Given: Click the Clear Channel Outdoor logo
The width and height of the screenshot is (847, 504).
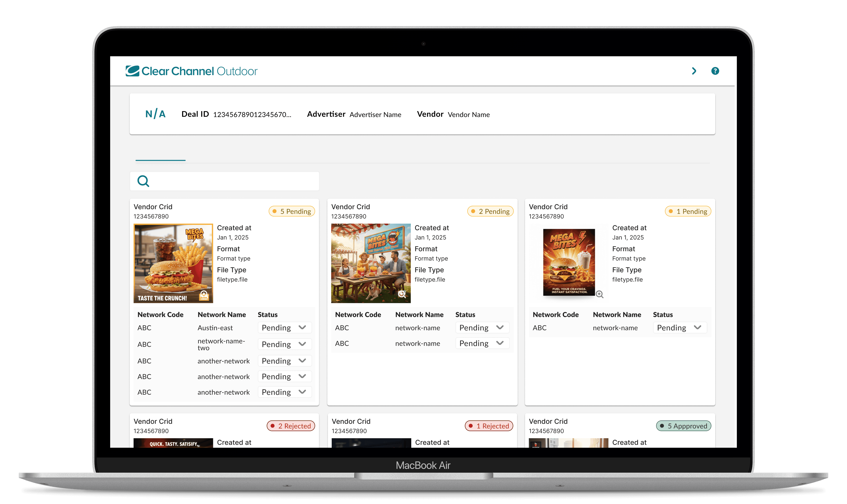Looking at the screenshot, I should tap(191, 71).
